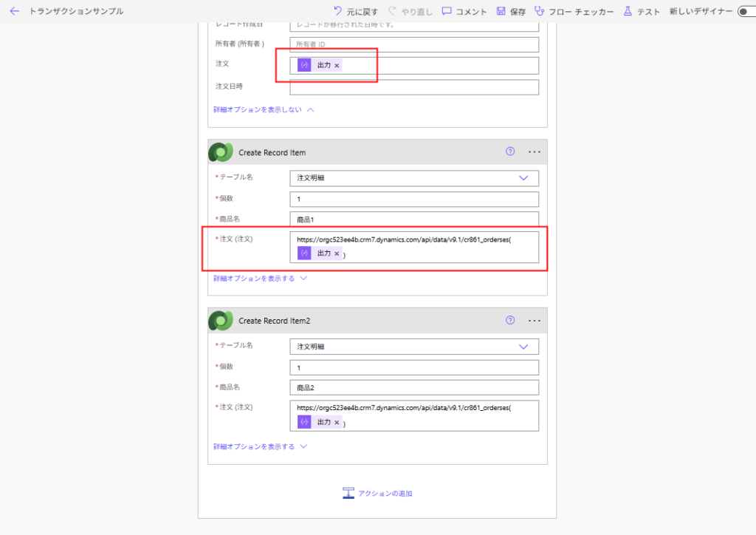The height and width of the screenshot is (535, 756).
Task: Expand table name dropdown in Create Record Item2
Action: (x=523, y=347)
